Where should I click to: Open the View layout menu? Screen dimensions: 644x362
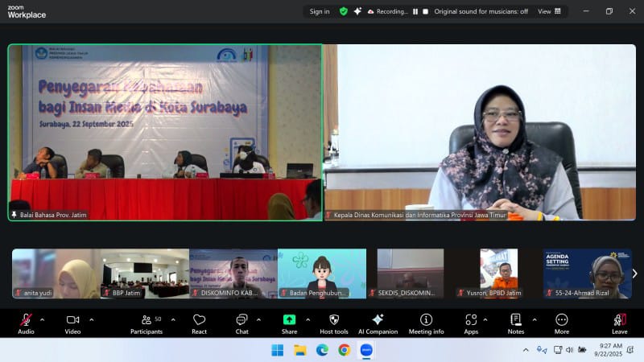click(x=548, y=11)
